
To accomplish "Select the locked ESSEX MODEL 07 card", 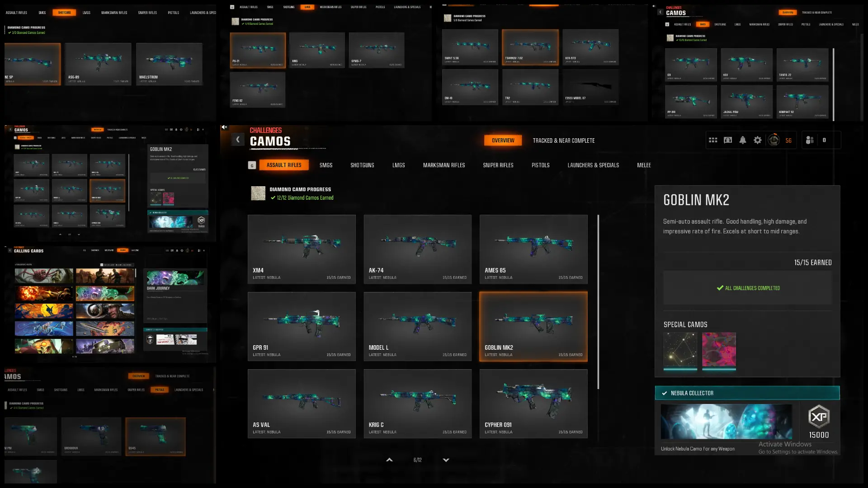I will point(590,87).
